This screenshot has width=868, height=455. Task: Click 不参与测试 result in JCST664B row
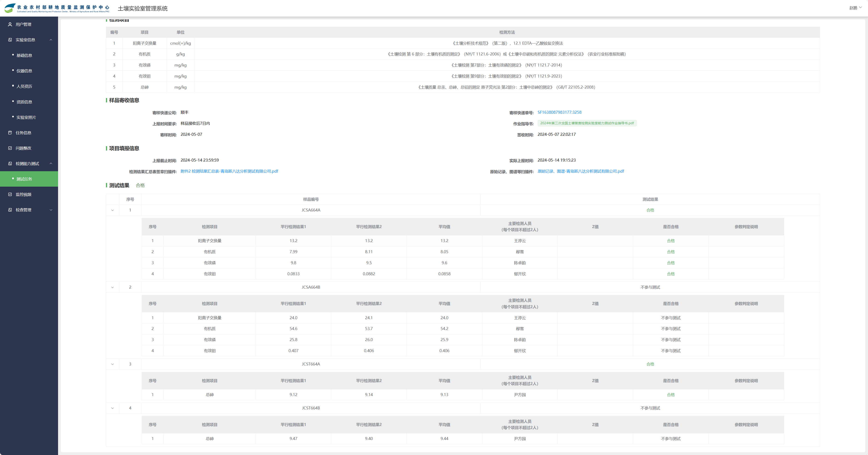650,408
